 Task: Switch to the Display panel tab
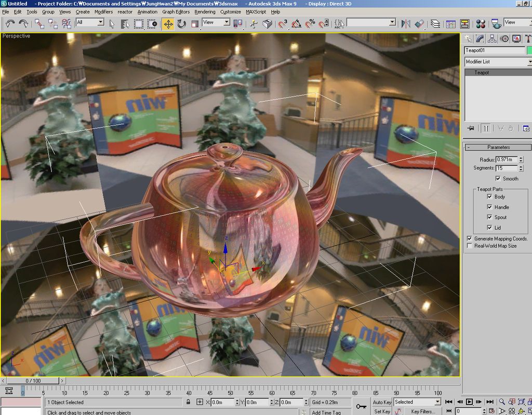tap(516, 38)
